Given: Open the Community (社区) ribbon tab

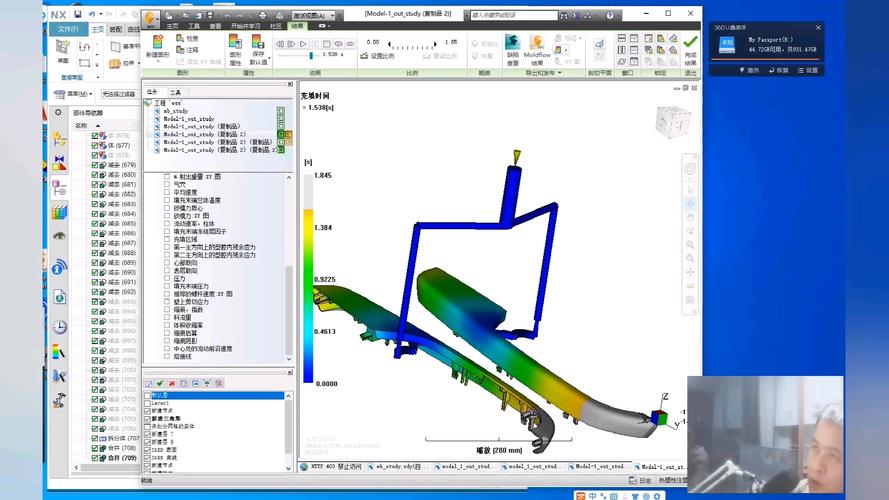Looking at the screenshot, I should point(276,26).
